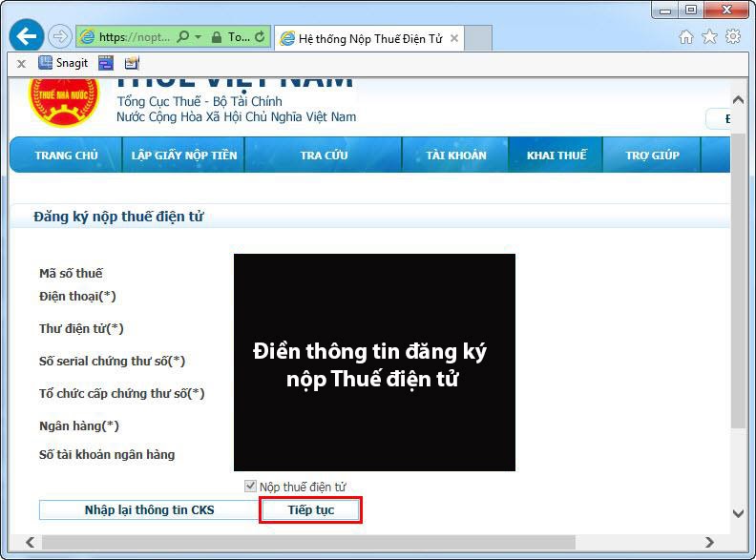The height and width of the screenshot is (560, 756).
Task: Open the KHAI THUẾ menu
Action: [x=556, y=156]
